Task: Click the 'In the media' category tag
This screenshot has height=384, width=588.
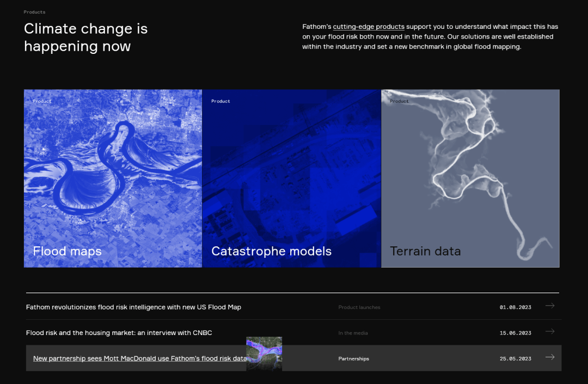Action: click(x=353, y=333)
